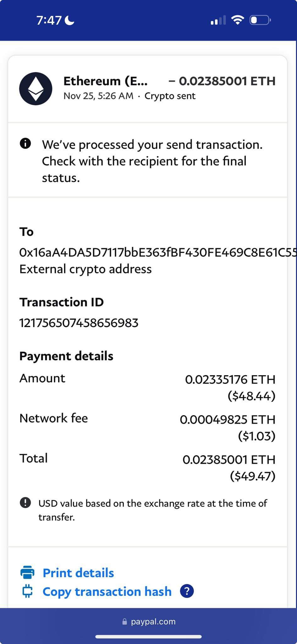The image size is (297, 644).
Task: Tap the cellular signal bars icon
Action: (x=218, y=20)
